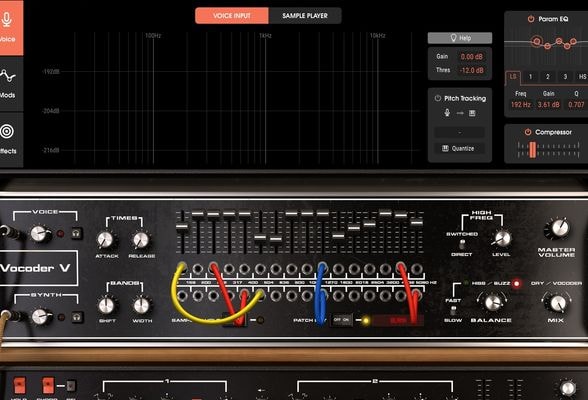This screenshot has width=588, height=400.
Task: Click the Width knob under Bands
Action: [142, 306]
